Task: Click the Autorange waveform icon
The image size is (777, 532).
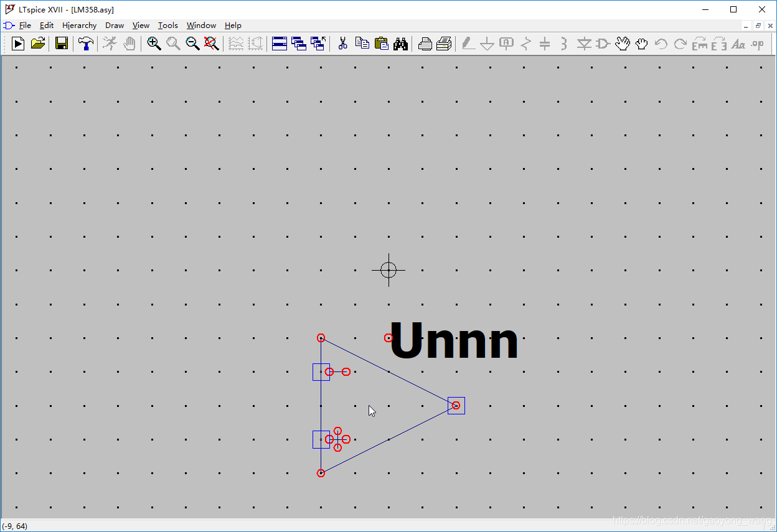Action: point(236,44)
